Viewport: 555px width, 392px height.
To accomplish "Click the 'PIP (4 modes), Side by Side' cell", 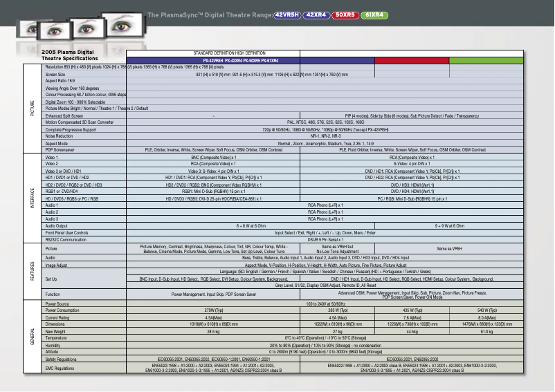I will [x=412, y=116].
